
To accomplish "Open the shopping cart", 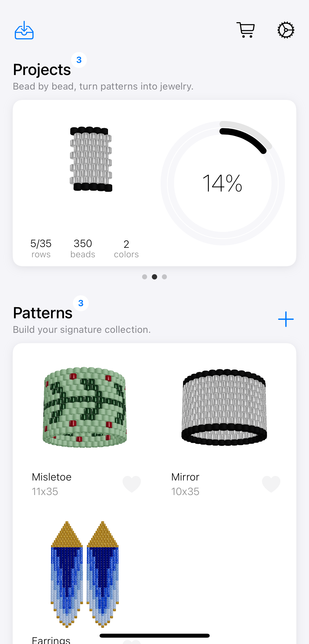I will [246, 30].
